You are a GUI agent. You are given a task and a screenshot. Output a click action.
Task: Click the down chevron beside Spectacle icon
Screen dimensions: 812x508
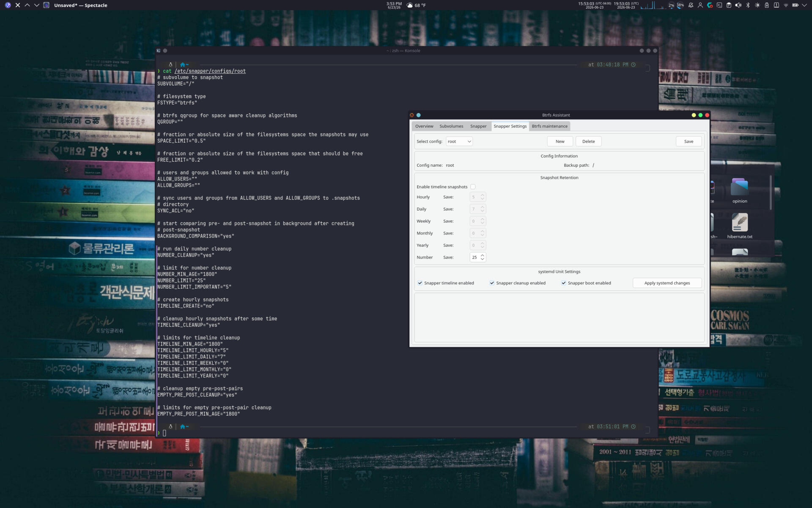[x=37, y=5]
